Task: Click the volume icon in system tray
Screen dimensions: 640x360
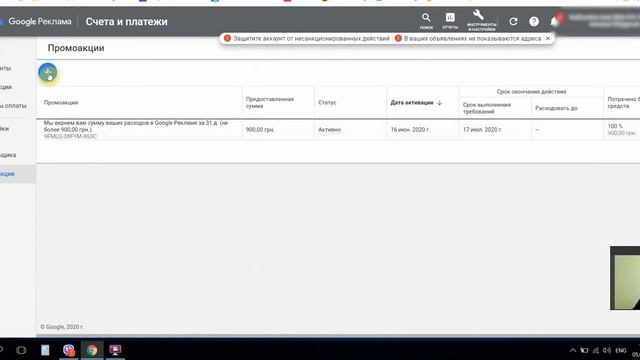Action: point(607,350)
